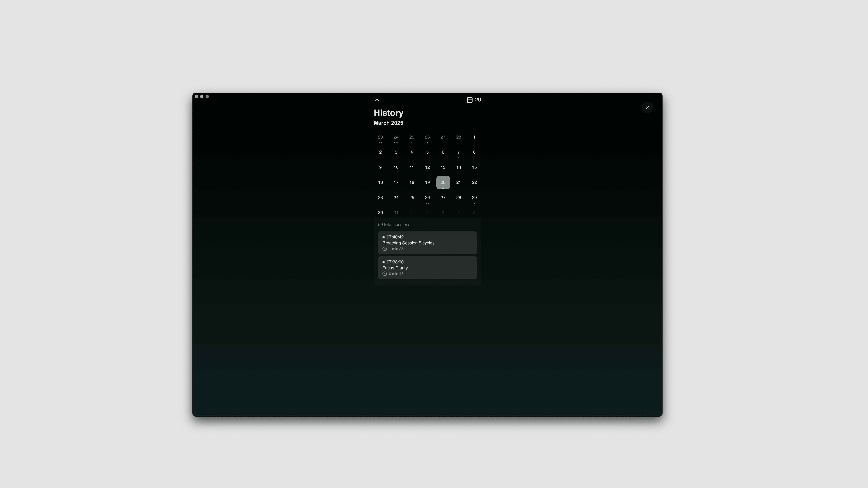Click the clock icon beside 1 min 35s
Image resolution: width=868 pixels, height=488 pixels.
click(384, 249)
